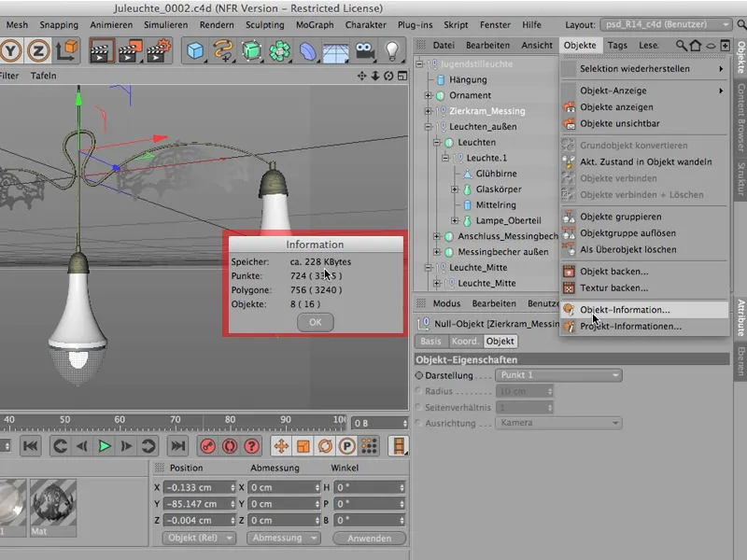Open the green cage generator objects icon
The width and height of the screenshot is (747, 560).
point(251,50)
